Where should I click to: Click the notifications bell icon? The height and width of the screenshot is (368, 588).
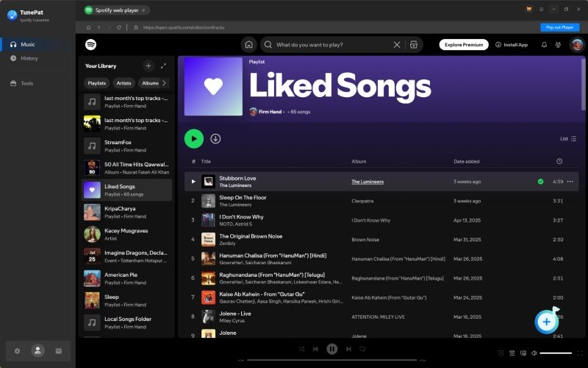tap(544, 45)
